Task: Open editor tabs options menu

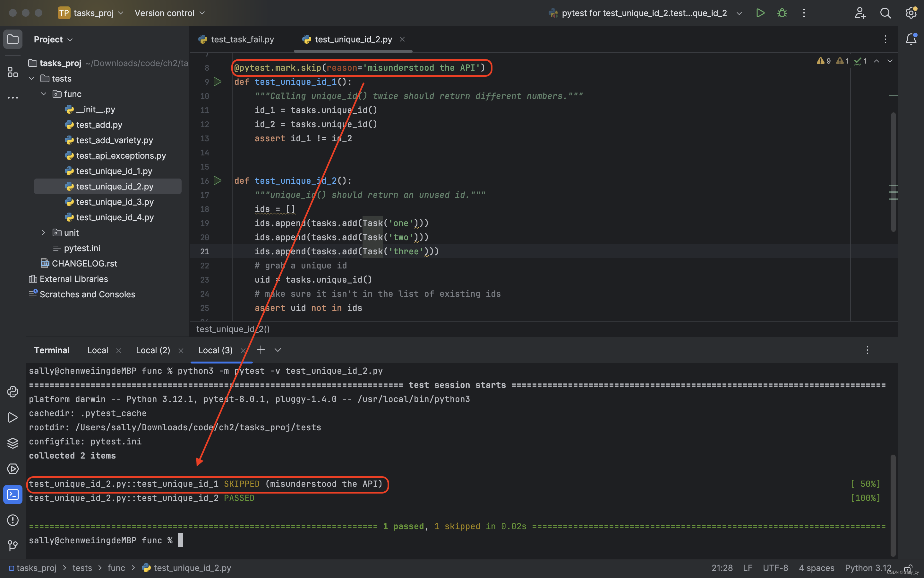Action: (885, 39)
